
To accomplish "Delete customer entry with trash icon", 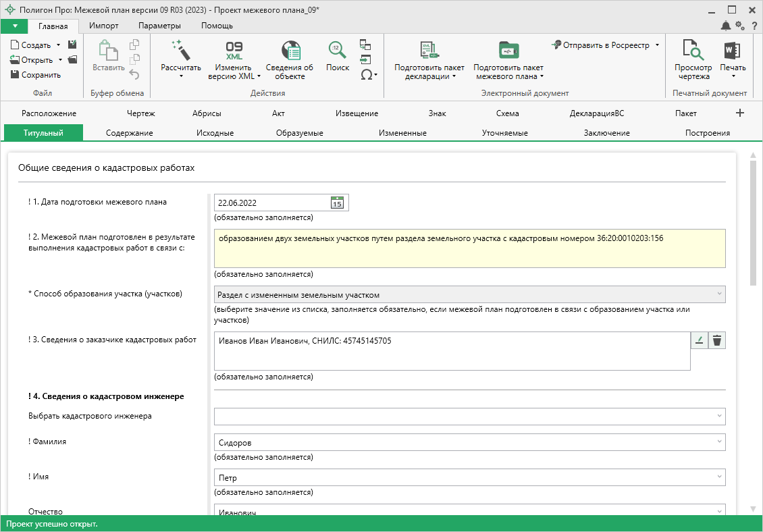I will tap(717, 341).
